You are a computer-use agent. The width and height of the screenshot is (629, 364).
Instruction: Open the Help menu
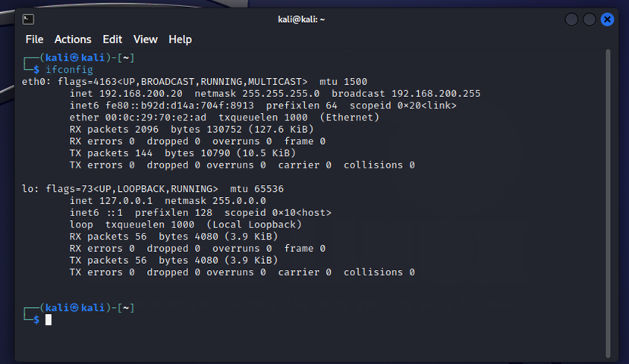coord(180,39)
